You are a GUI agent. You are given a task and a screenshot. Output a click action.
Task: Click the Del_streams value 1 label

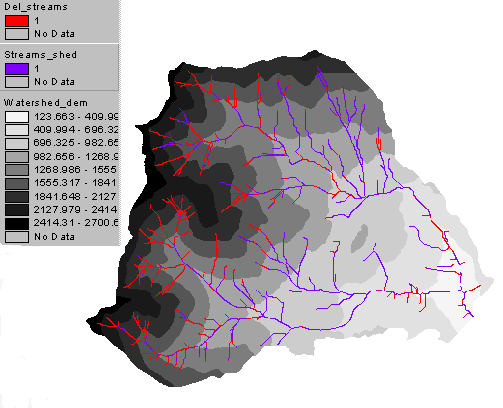(x=37, y=21)
